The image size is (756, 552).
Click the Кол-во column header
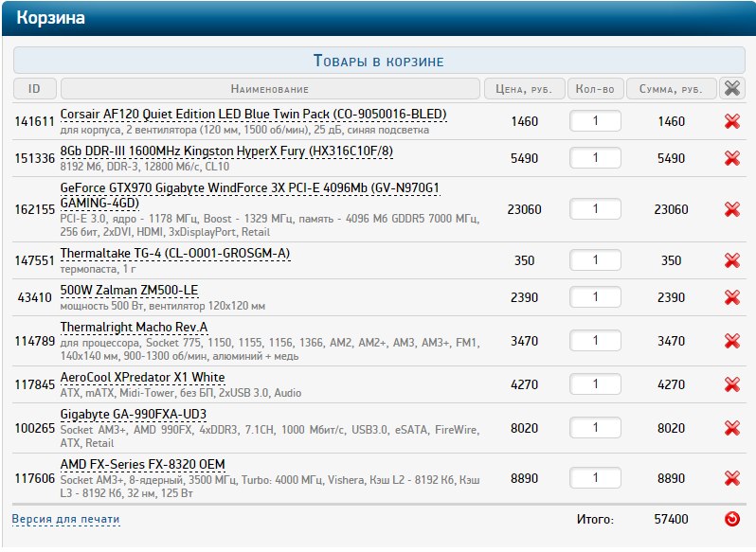596,89
